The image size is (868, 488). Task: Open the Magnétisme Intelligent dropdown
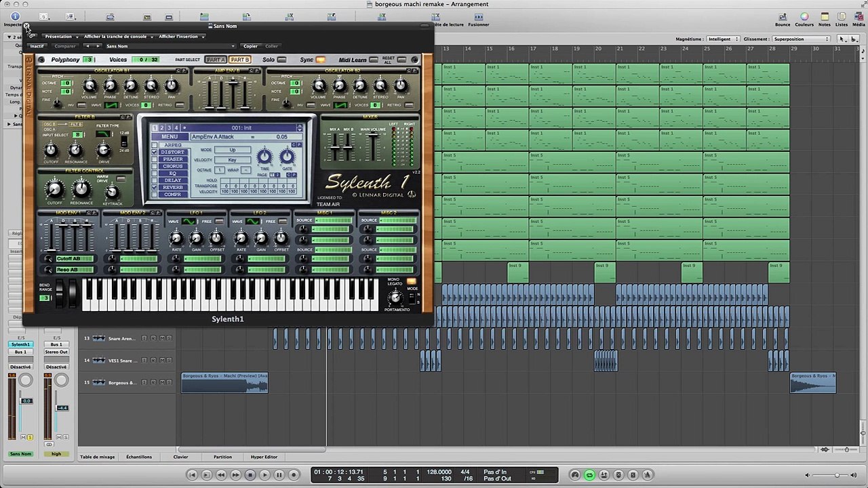pos(723,39)
